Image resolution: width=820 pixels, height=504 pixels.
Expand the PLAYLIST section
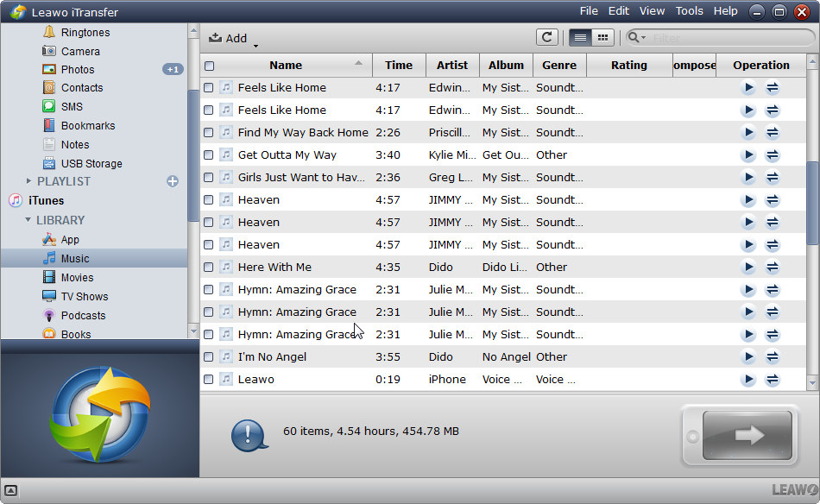29,181
